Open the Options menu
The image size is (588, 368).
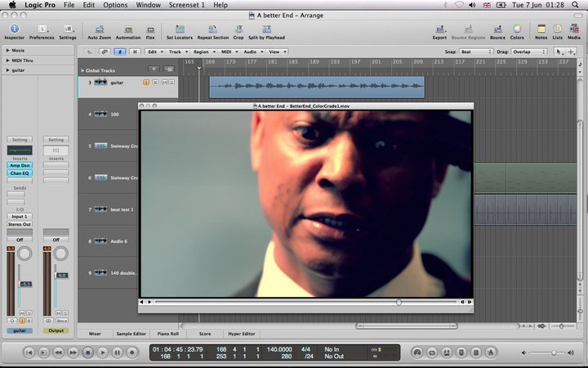point(115,5)
